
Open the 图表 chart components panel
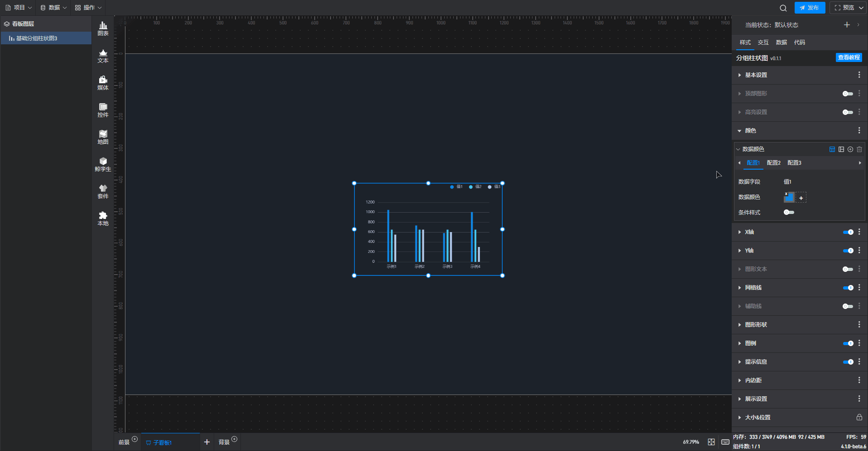pyautogui.click(x=103, y=29)
